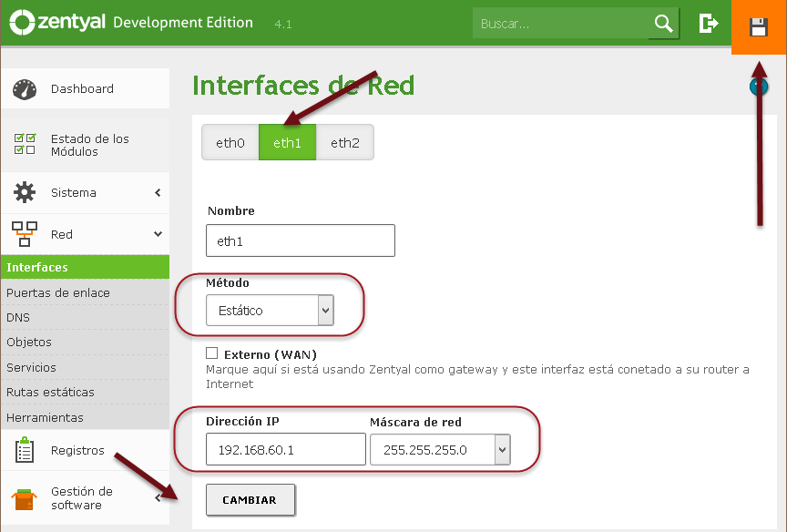The height and width of the screenshot is (532, 787).
Task: Switch to the eth0 tab
Action: (x=230, y=143)
